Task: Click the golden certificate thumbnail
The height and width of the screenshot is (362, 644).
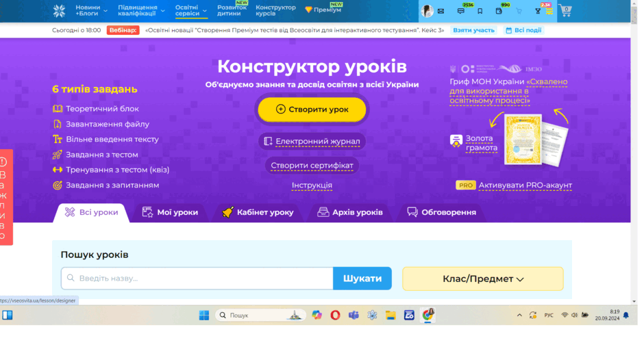Action: tap(523, 140)
